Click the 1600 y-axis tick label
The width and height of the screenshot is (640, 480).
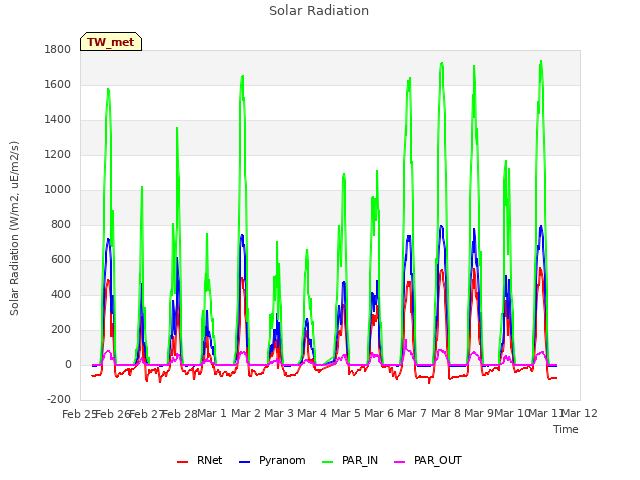58,84
